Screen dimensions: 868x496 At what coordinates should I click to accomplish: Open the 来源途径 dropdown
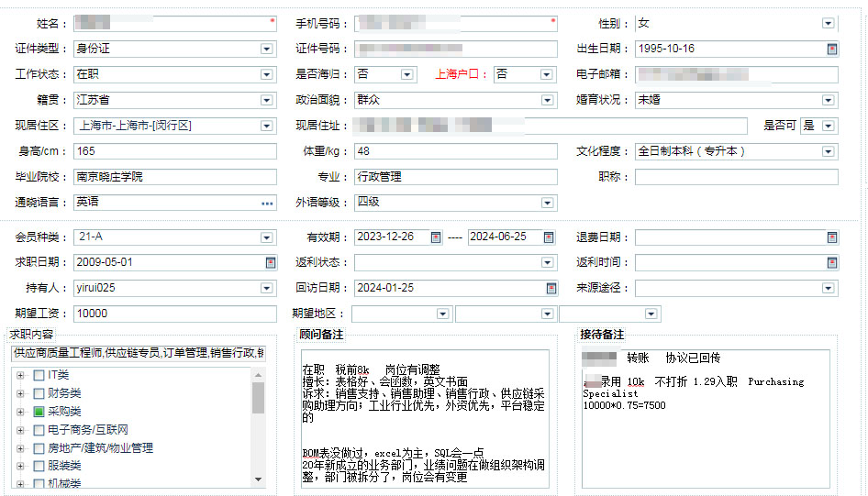click(829, 288)
